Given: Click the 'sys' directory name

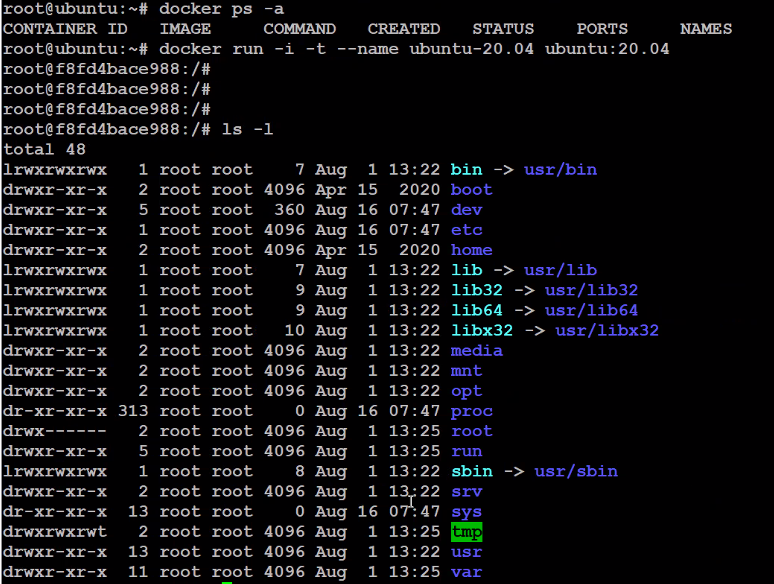Looking at the screenshot, I should click(466, 512).
